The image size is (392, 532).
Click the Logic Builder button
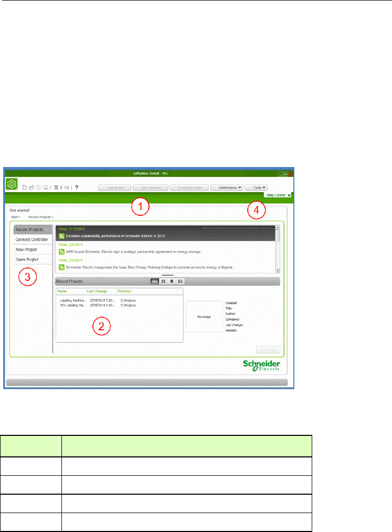point(114,187)
